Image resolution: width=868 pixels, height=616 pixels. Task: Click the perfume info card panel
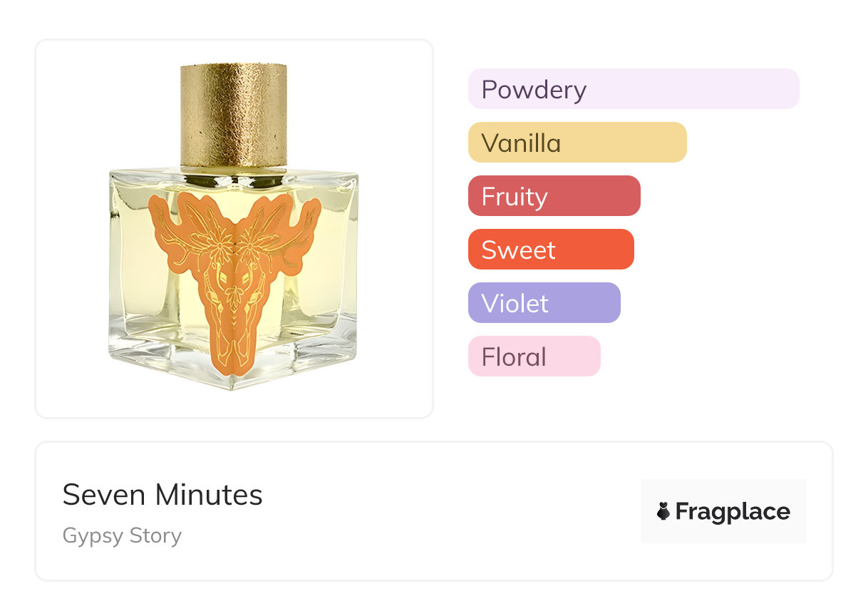[x=434, y=511]
